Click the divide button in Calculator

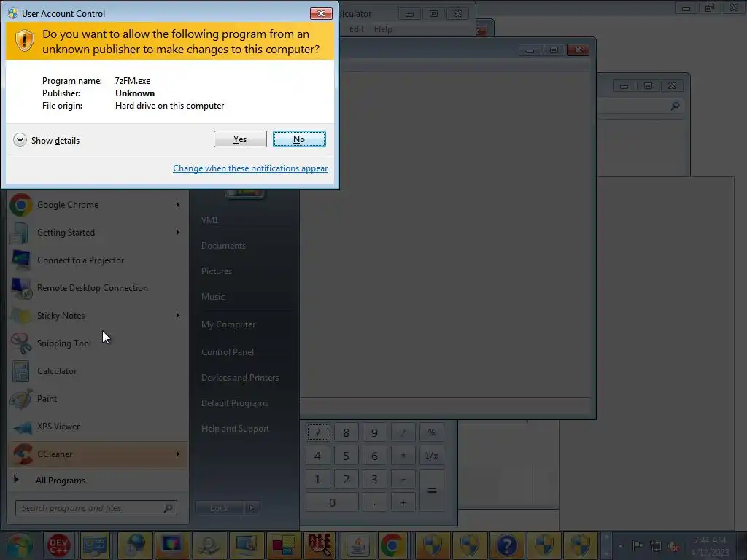(403, 432)
